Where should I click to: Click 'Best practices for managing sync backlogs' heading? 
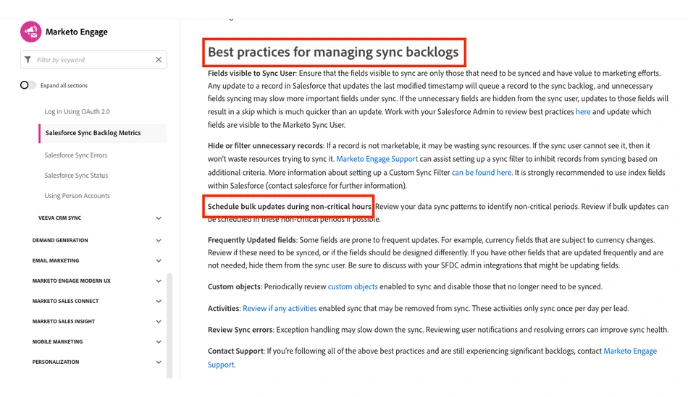[333, 52]
